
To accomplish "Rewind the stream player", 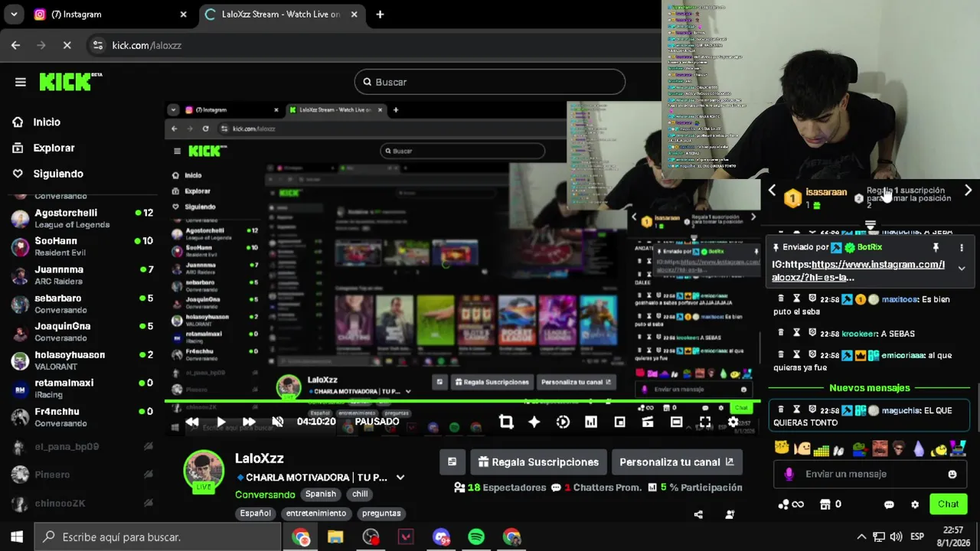I will 192,422.
